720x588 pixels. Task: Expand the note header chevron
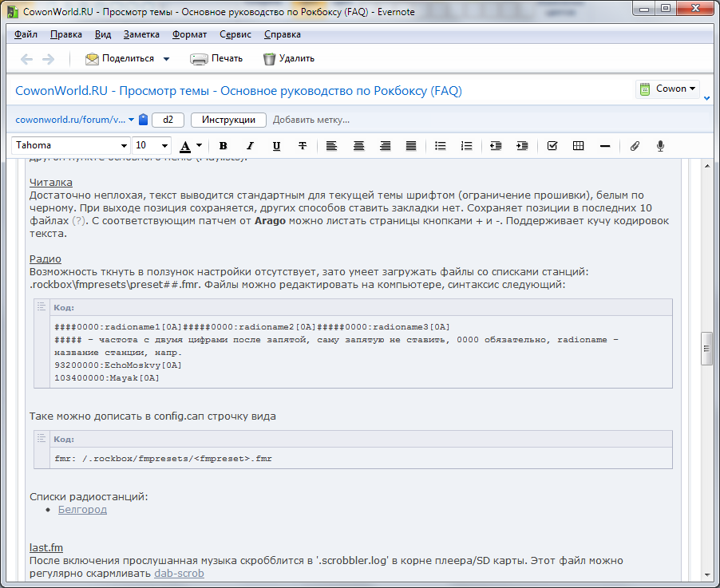(x=706, y=98)
